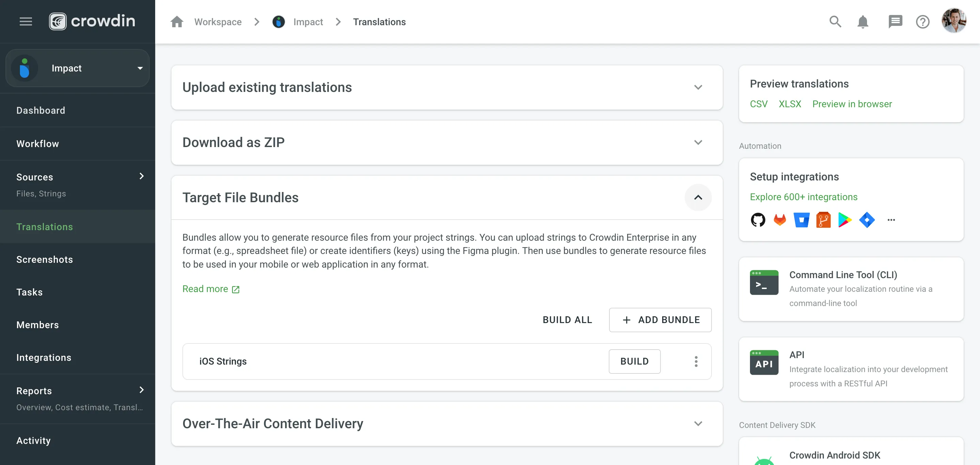980x465 pixels.
Task: Expand Upload existing translations section
Action: pyautogui.click(x=698, y=87)
